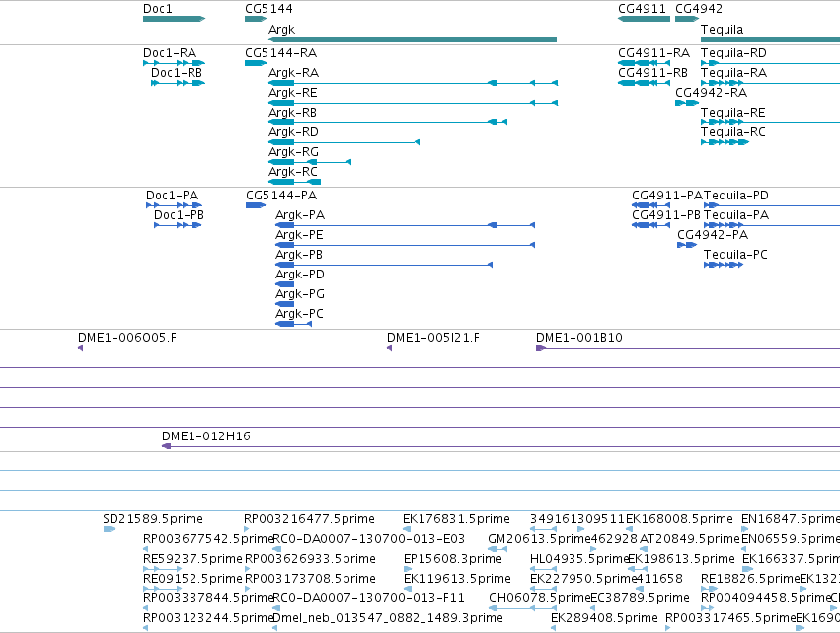Select the Argk-PB protein feature
Viewport: 840px width, 633px height.
click(384, 265)
